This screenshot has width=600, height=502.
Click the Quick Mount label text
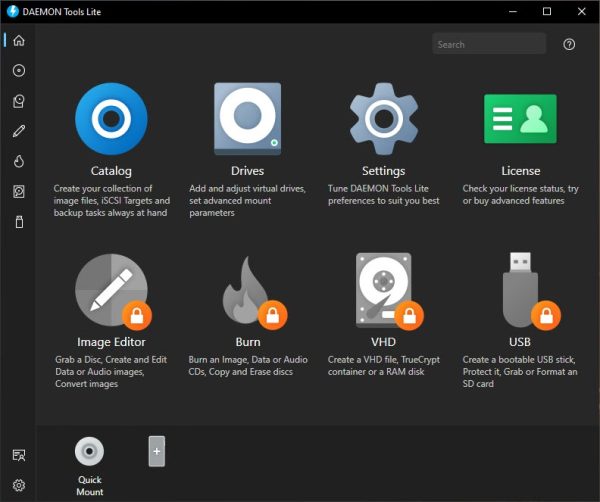[90, 486]
